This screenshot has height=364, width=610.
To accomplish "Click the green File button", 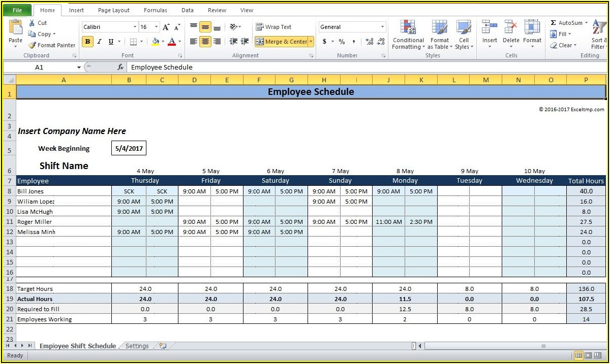I will [17, 10].
